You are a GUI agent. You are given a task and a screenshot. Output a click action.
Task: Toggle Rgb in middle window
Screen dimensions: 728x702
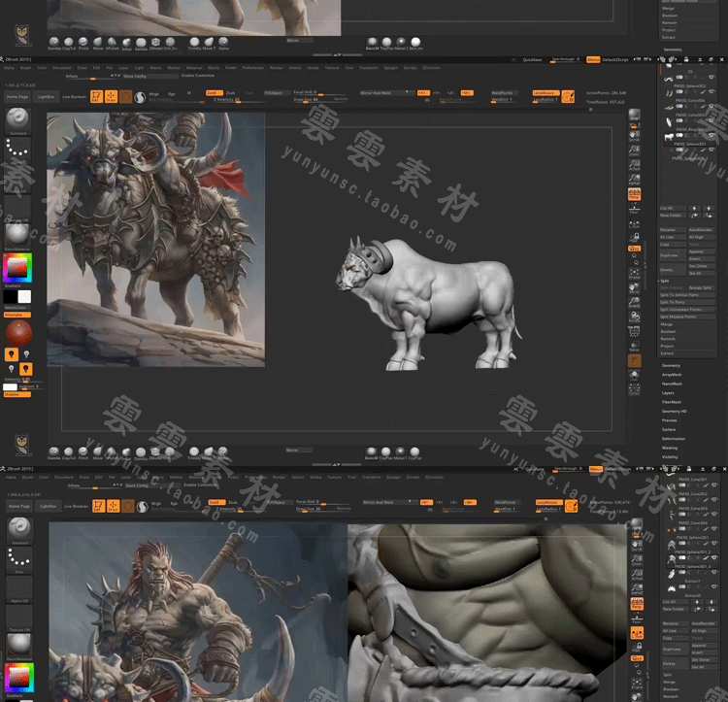click(x=171, y=94)
